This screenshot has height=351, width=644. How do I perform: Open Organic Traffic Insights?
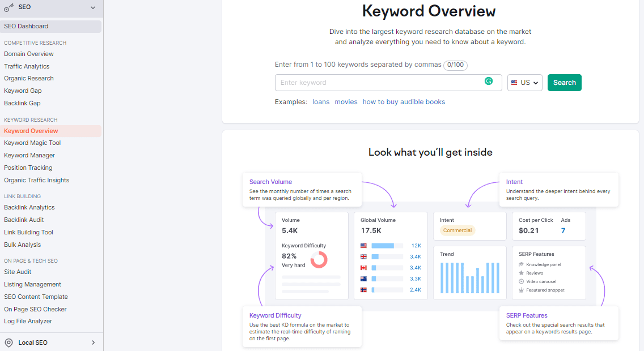[36, 180]
